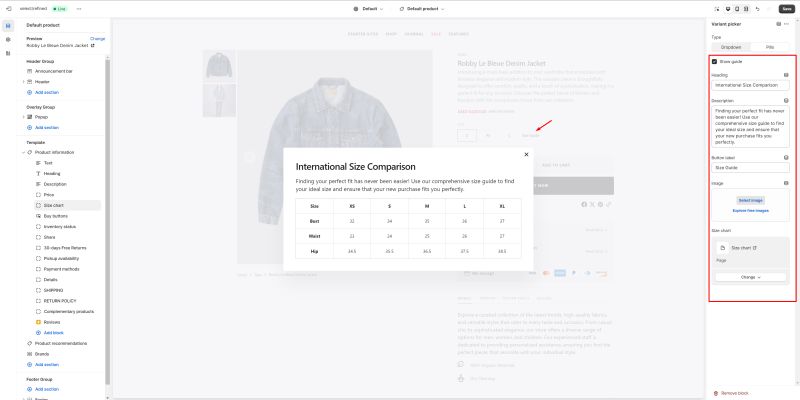The height and width of the screenshot is (400, 800).
Task: Toggle the Show guide checkbox
Action: click(714, 62)
